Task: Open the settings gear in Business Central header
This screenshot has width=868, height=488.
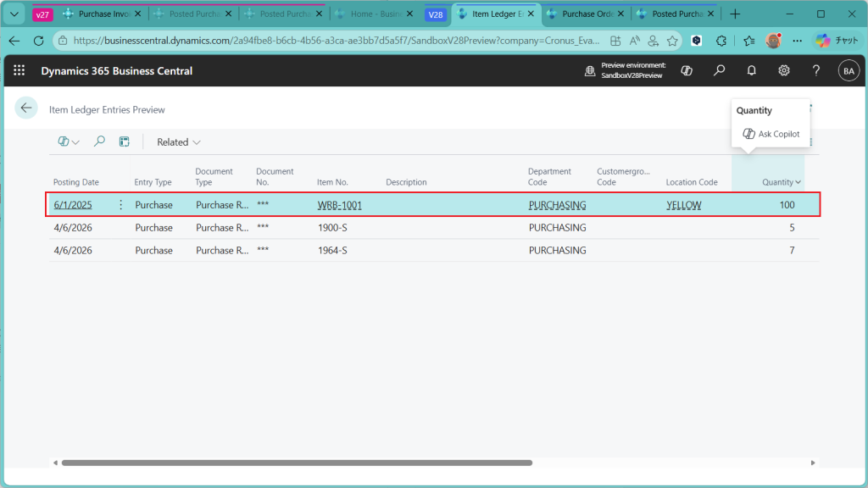Action: click(784, 71)
